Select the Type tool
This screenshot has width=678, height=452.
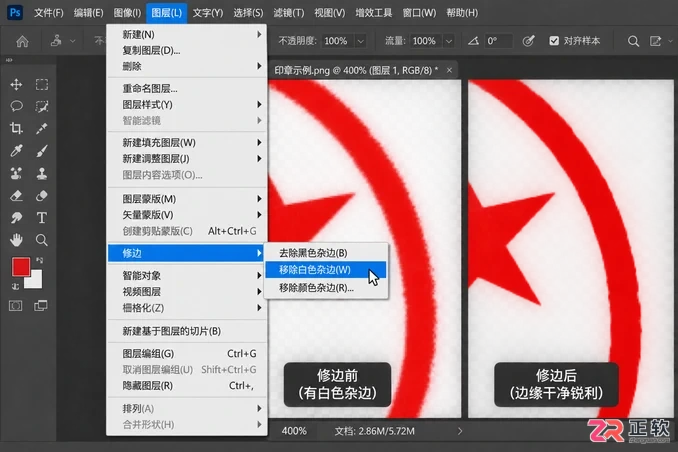coord(42,218)
